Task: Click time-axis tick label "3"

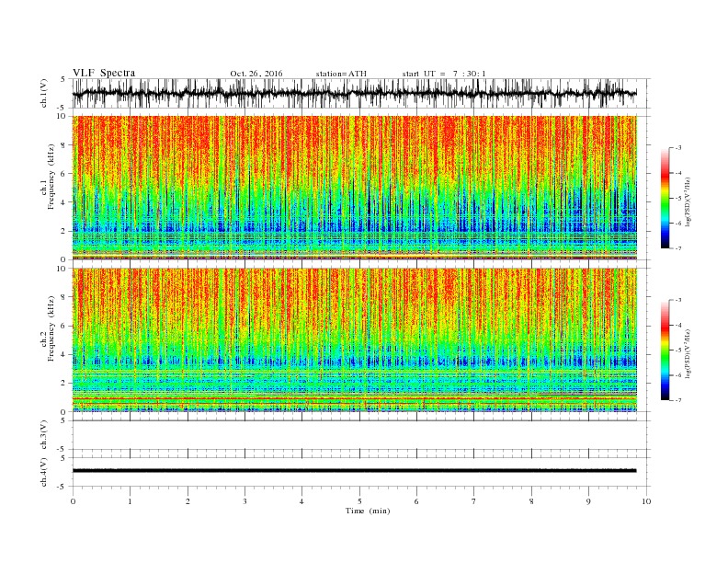Action: click(x=245, y=501)
